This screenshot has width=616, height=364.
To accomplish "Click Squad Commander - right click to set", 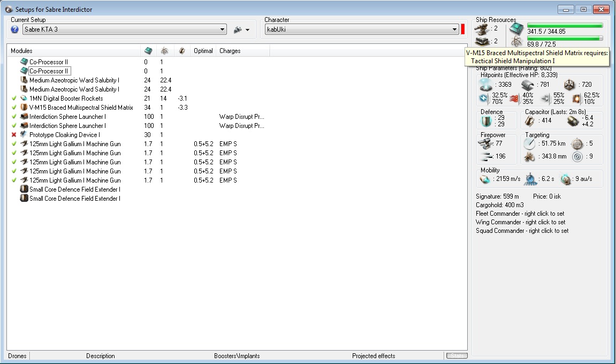I will pyautogui.click(x=522, y=231).
